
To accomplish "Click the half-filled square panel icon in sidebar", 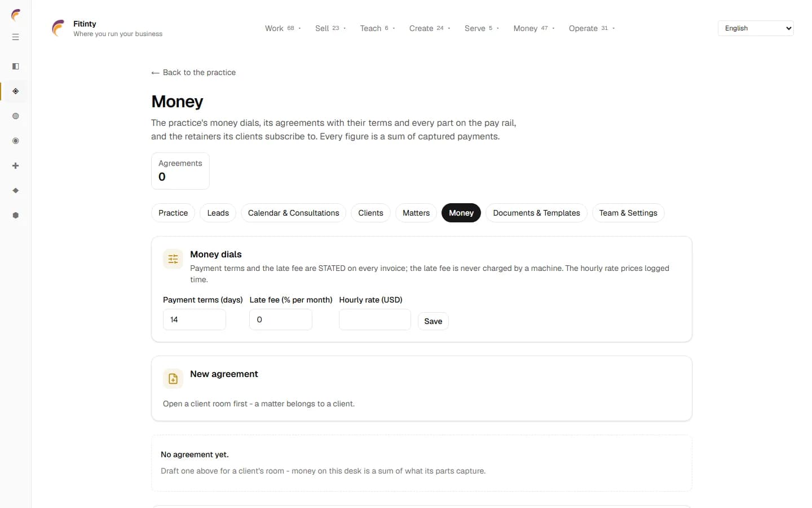I will click(x=16, y=67).
